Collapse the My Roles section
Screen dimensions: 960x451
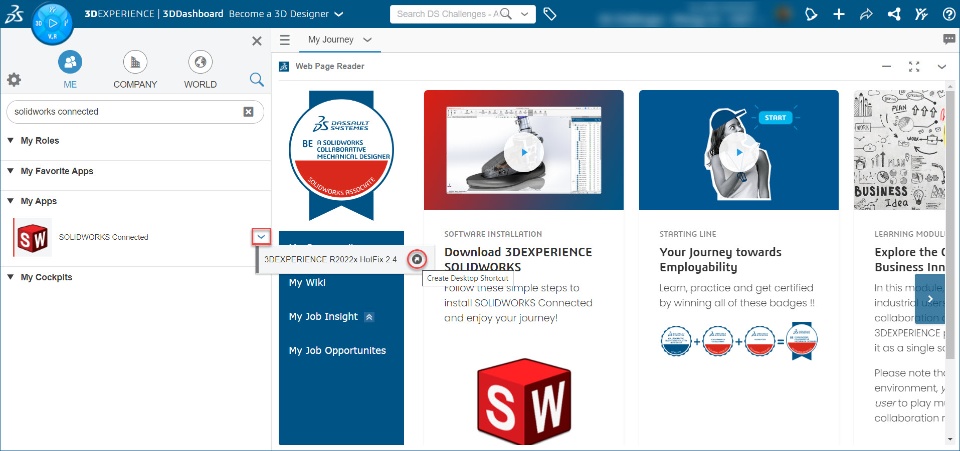click(10, 141)
